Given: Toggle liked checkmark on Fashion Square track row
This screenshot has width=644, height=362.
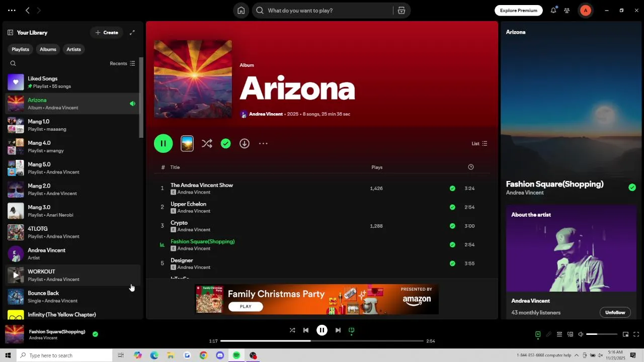Looking at the screenshot, I should tap(452, 245).
